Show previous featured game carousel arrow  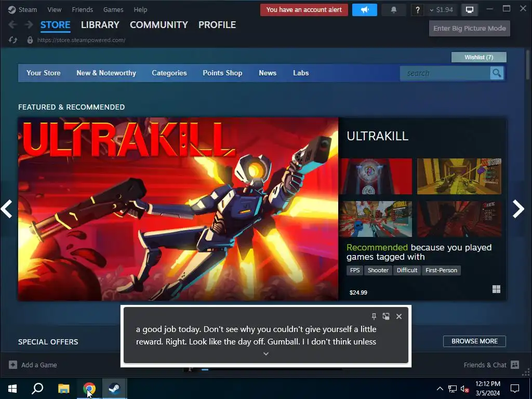(x=6, y=209)
